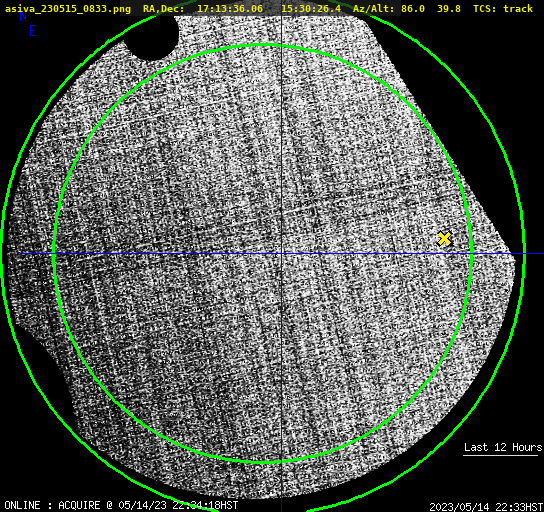Click the blue E east indicator
The image size is (544, 512).
33,31
